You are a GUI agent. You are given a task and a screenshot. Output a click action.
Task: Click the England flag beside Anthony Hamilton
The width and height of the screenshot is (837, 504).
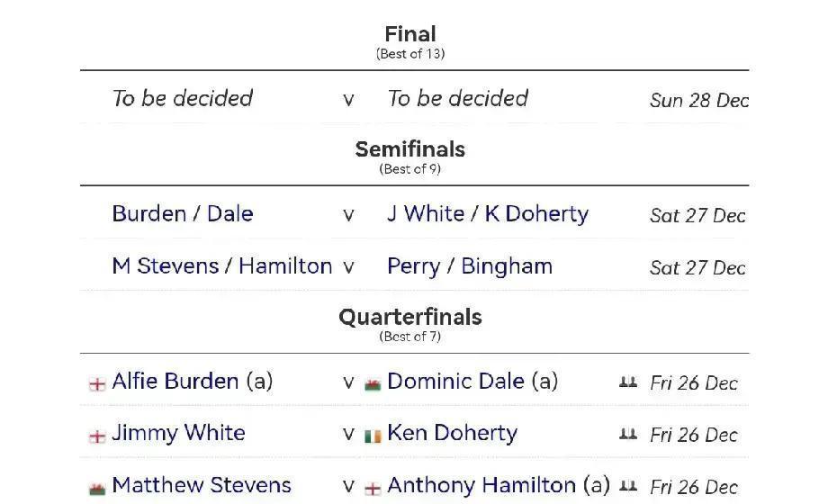click(372, 488)
